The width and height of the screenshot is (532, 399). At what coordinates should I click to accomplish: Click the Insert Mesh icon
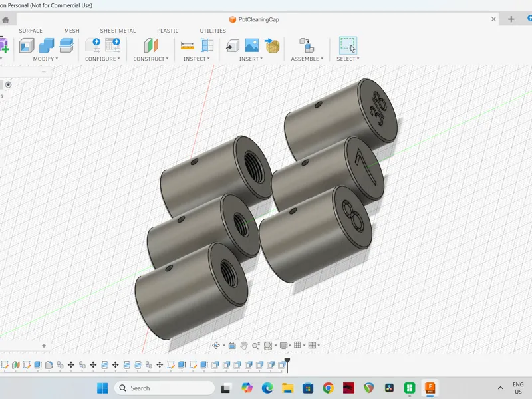272,45
